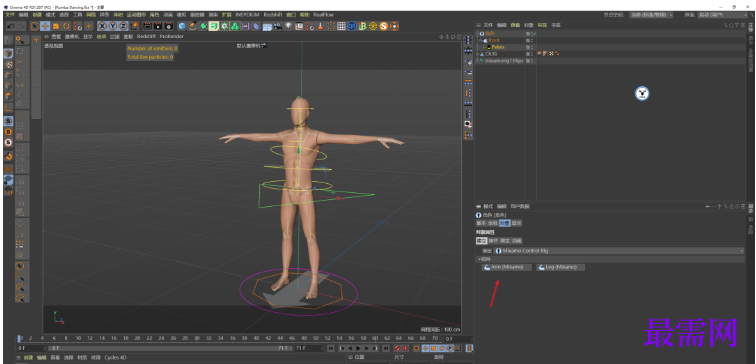Click the blue round plugin icon
Screen dimensions: 756x364
pyautogui.click(x=352, y=26)
